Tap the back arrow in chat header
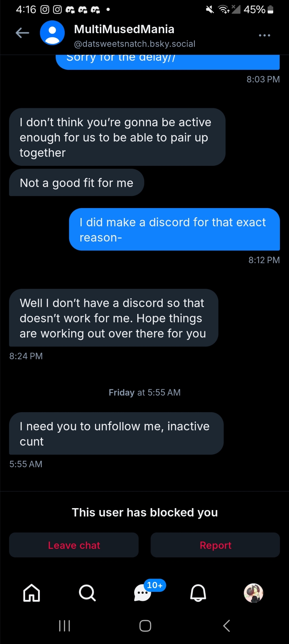This screenshot has width=289, height=644. [22, 33]
